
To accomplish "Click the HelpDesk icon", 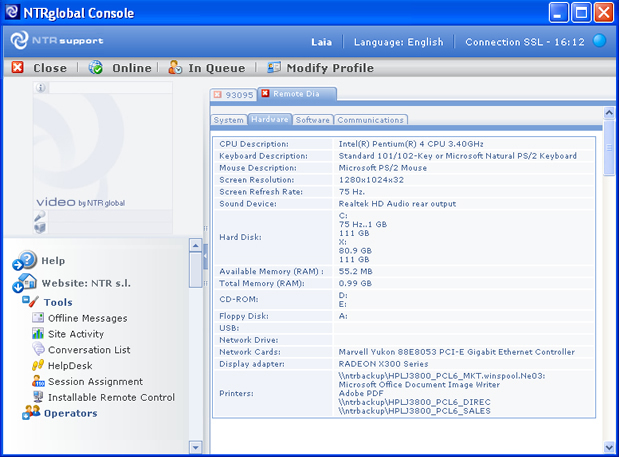I will [38, 366].
